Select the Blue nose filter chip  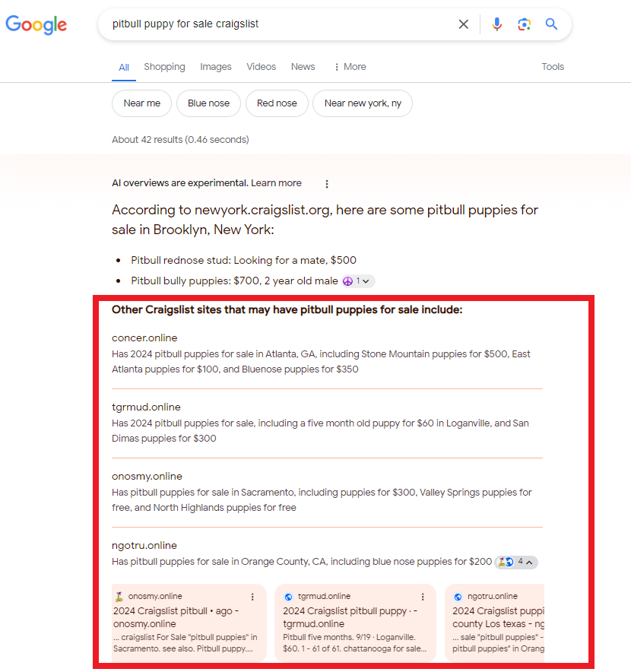pyautogui.click(x=208, y=103)
